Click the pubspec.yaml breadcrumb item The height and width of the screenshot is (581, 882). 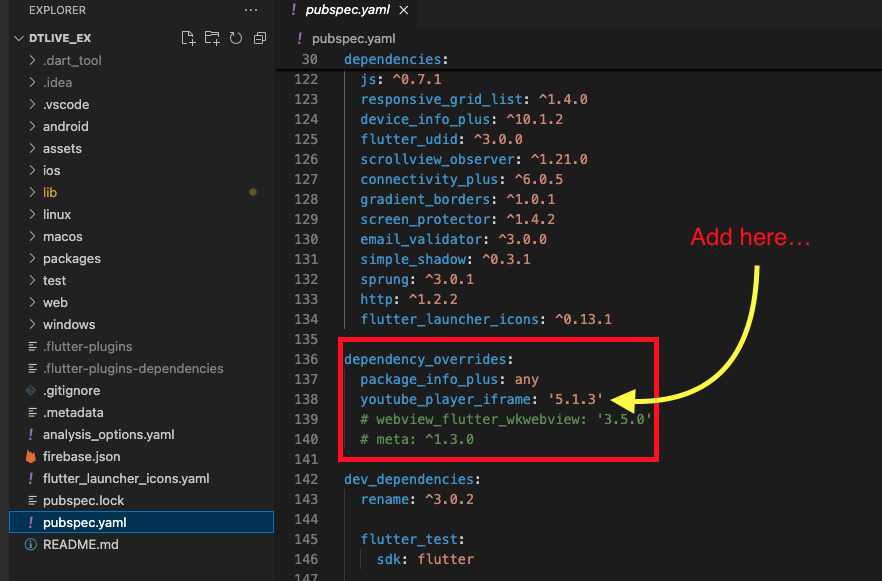[x=353, y=38]
